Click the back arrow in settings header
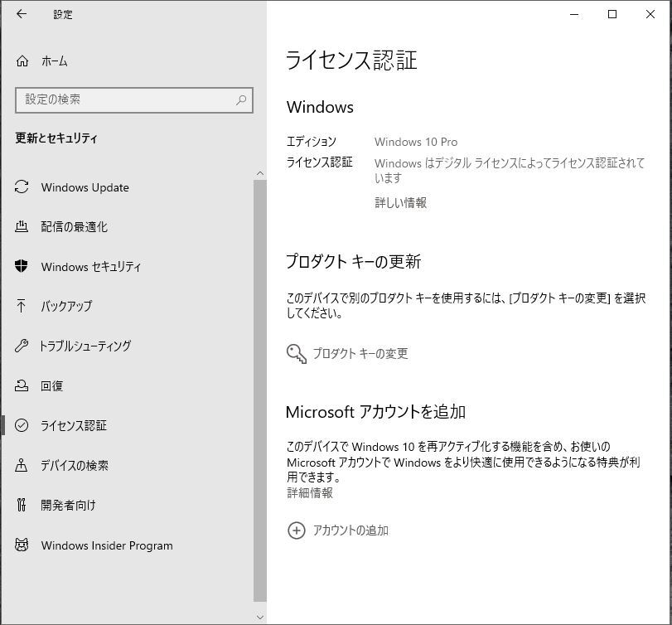The width and height of the screenshot is (672, 625). click(21, 14)
